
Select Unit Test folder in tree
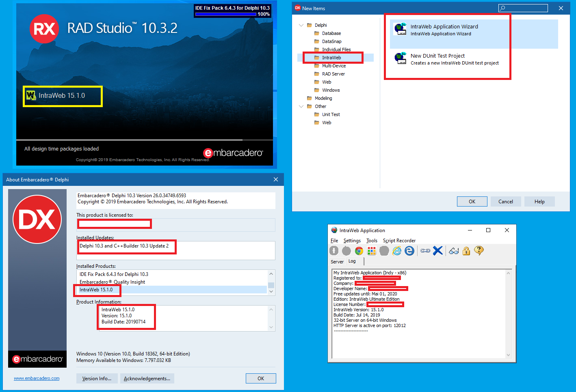pos(331,114)
